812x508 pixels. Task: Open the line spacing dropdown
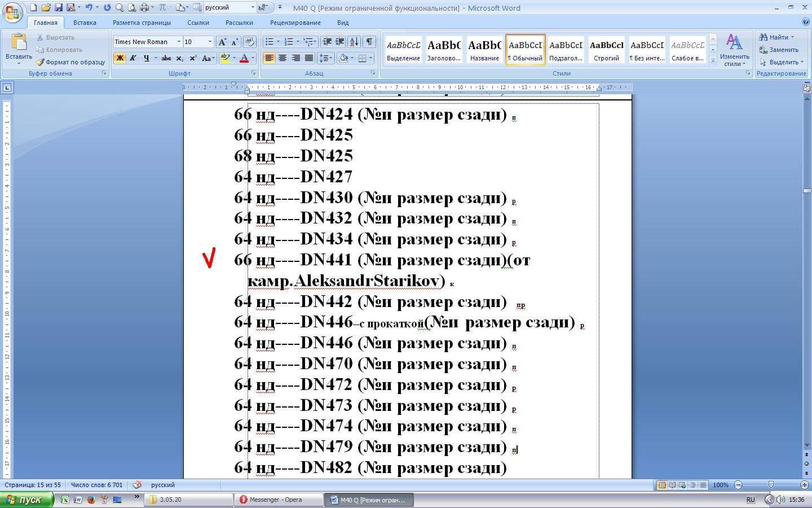pyautogui.click(x=325, y=58)
